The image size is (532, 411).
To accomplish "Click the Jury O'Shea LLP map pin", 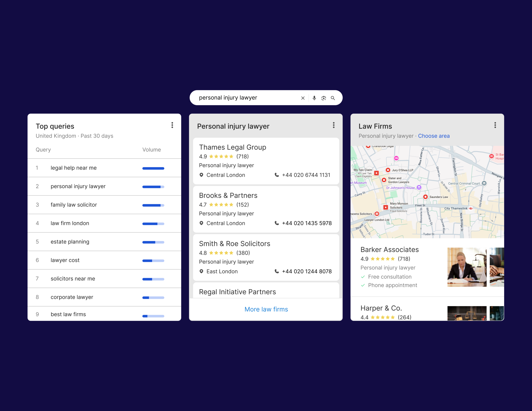I will click(388, 170).
